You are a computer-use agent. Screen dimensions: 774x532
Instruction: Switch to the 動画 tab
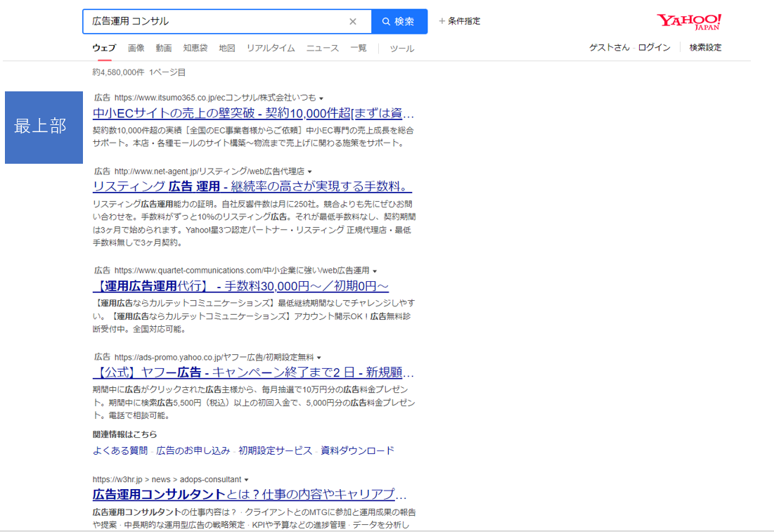(x=164, y=48)
